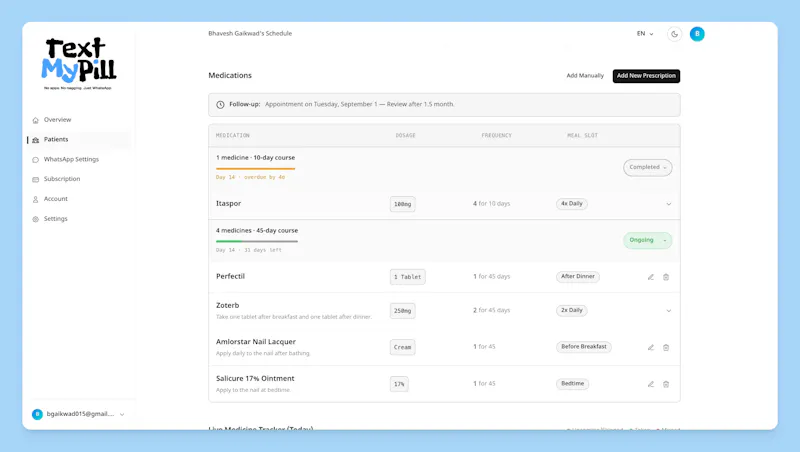Click the Cream dosage badge
This screenshot has height=452, width=800.
pyautogui.click(x=403, y=347)
